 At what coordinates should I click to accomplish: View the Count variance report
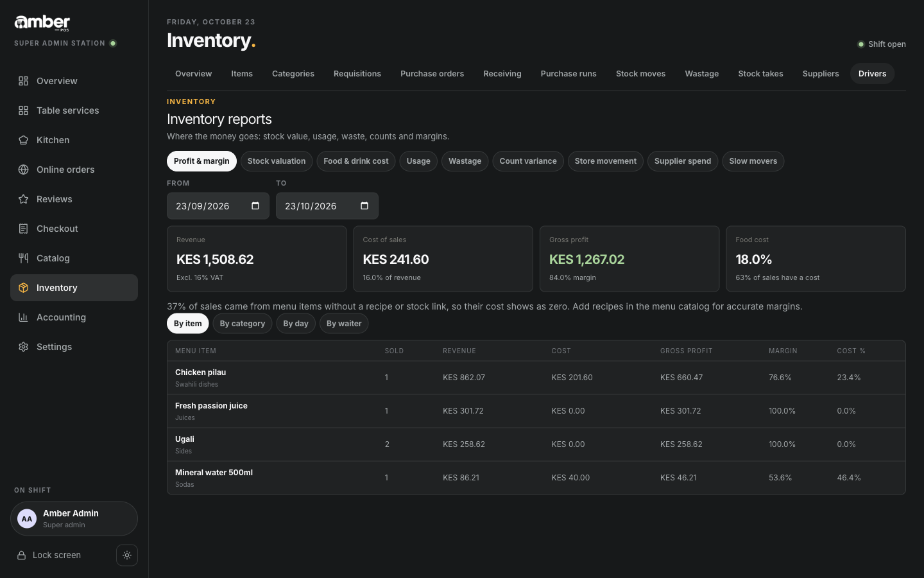point(528,161)
